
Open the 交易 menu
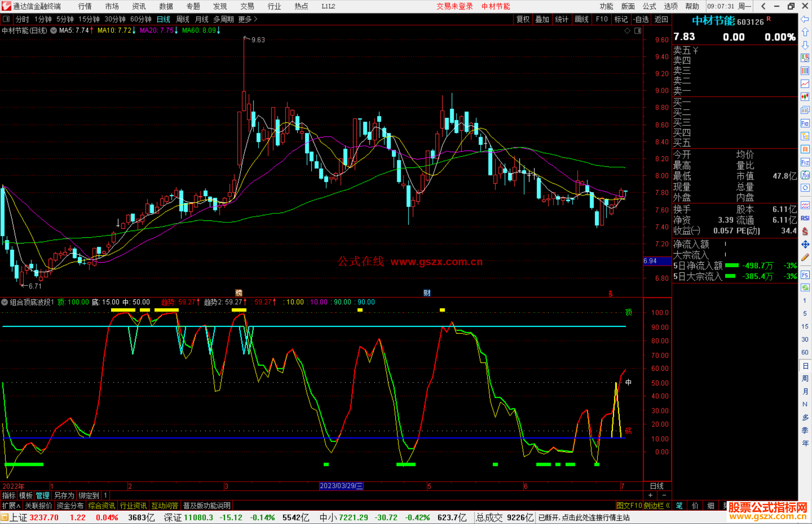pos(247,6)
